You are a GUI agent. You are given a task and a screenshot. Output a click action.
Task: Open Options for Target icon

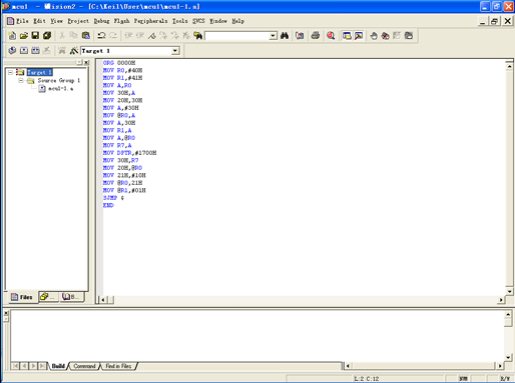point(74,51)
